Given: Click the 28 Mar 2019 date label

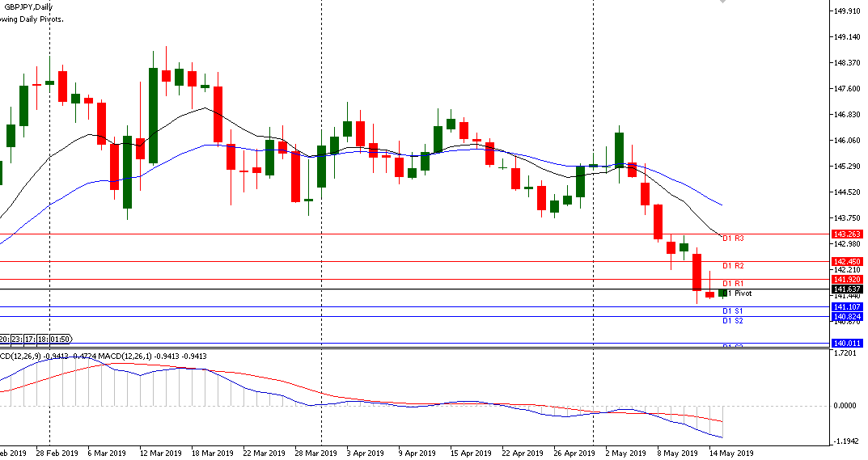Looking at the screenshot, I should pos(316,454).
